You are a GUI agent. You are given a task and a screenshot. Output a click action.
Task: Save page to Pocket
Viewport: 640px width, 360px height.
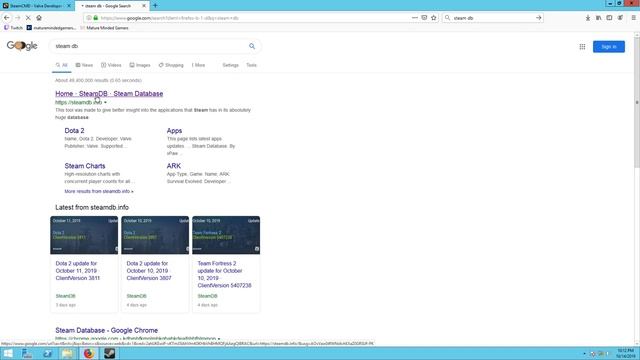coord(424,18)
